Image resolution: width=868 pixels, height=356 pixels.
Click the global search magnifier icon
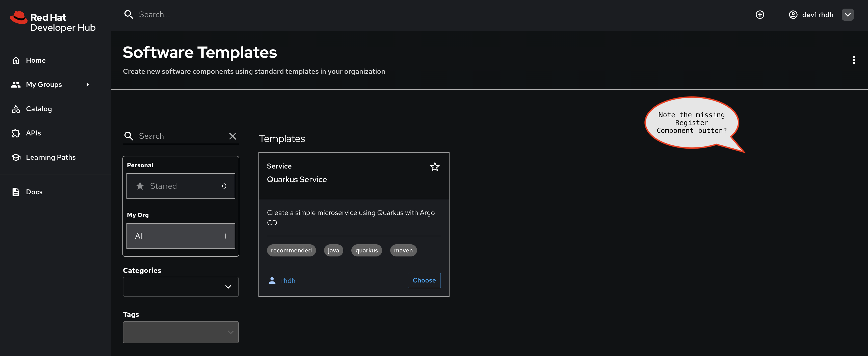point(128,14)
